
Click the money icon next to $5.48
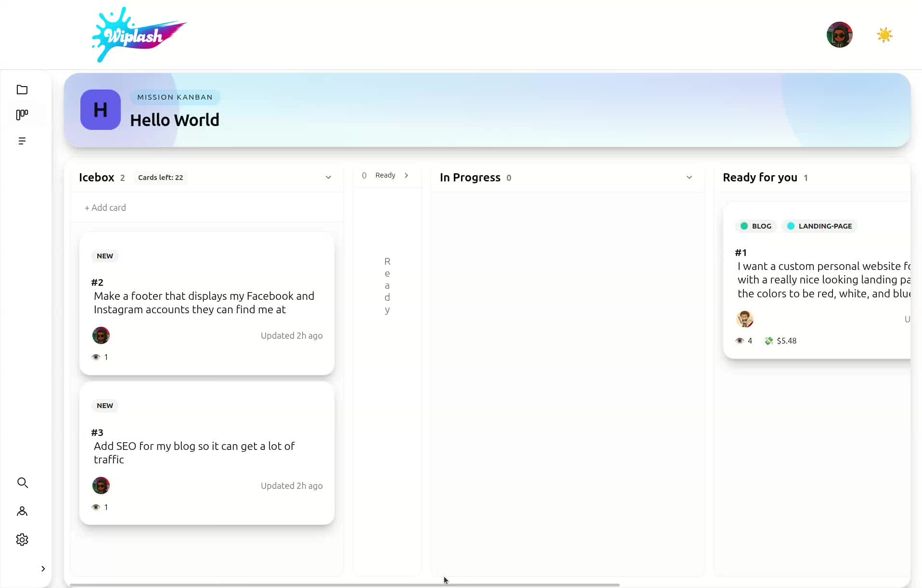point(768,341)
